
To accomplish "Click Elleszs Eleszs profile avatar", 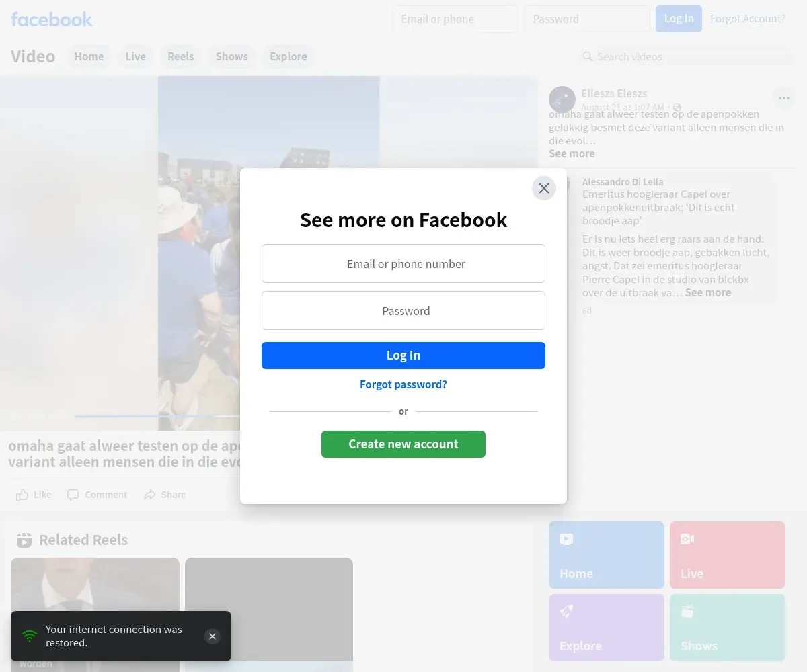I will click(x=562, y=99).
